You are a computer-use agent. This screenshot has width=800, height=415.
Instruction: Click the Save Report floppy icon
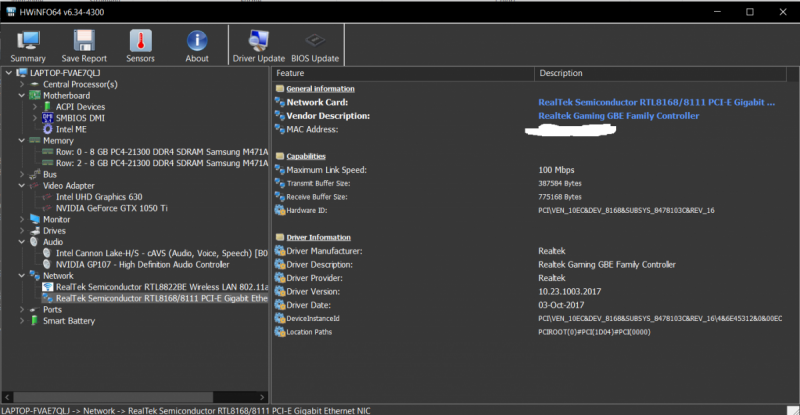84,46
